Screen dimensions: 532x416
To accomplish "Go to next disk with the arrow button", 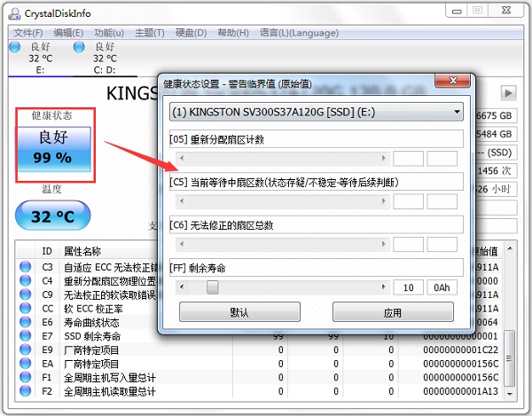I will point(508,92).
